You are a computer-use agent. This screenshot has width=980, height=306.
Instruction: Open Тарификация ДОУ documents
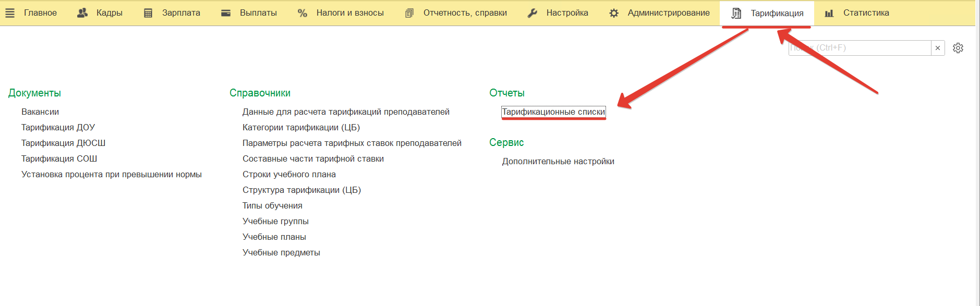(58, 127)
